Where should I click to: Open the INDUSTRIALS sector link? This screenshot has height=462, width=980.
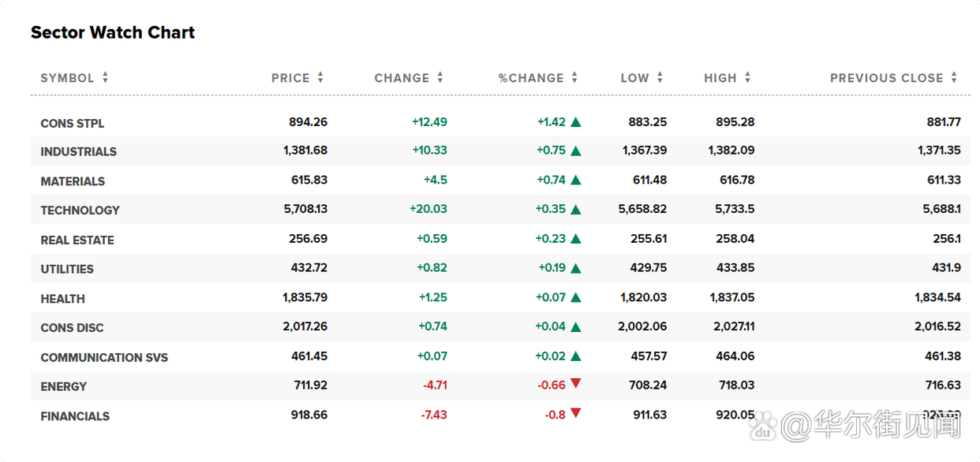click(x=78, y=151)
